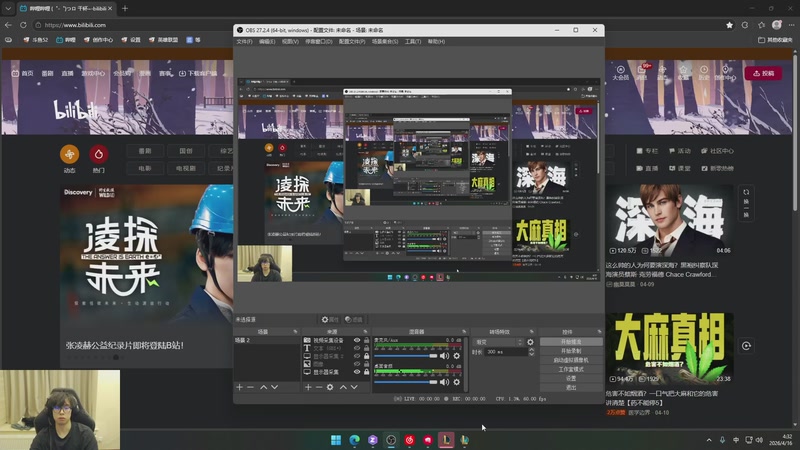Click 工作室模式 studio mode button
Screen dimensions: 800x450
[571, 369]
